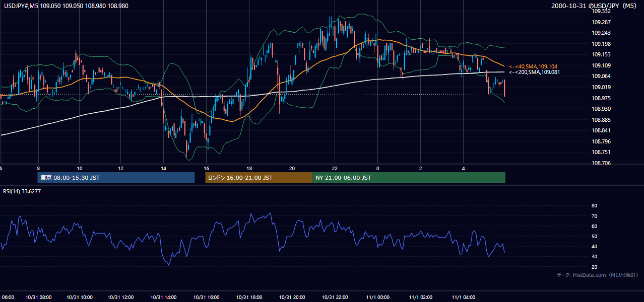Click price axis value 108.930
The height and width of the screenshot is (302, 644).
tap(601, 109)
